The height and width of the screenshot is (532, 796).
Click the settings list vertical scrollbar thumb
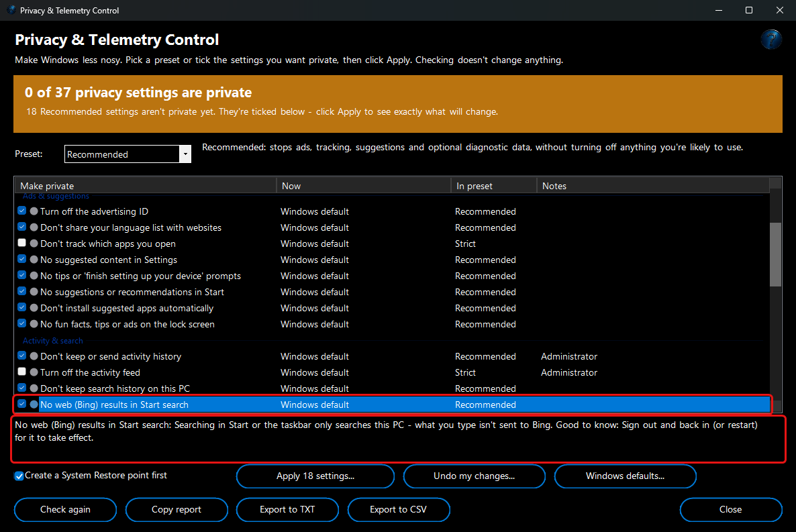pyautogui.click(x=775, y=254)
